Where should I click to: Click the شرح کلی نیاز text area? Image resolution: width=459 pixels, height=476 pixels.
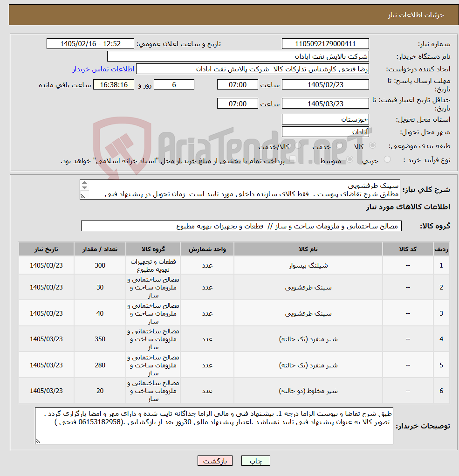click(240, 190)
